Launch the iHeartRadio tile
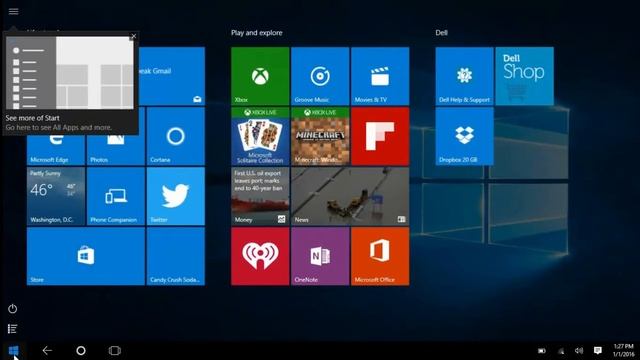640x360 pixels. 260,256
